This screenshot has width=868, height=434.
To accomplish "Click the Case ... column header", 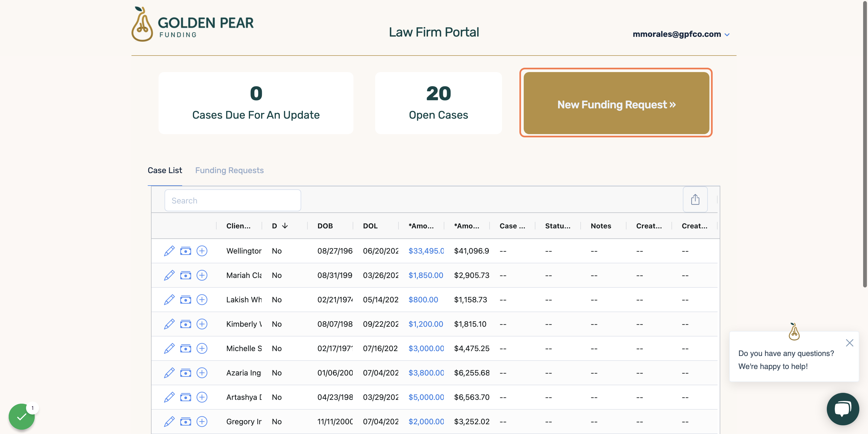I will pos(512,226).
